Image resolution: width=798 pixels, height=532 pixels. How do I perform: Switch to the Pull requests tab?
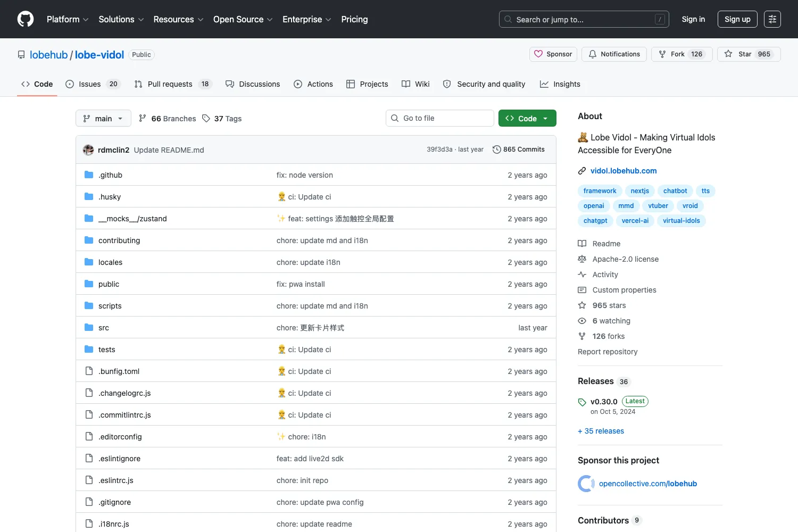(173, 84)
